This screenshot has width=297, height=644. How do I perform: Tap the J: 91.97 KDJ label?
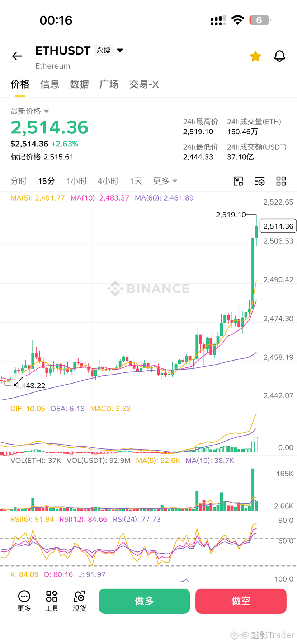(92, 574)
